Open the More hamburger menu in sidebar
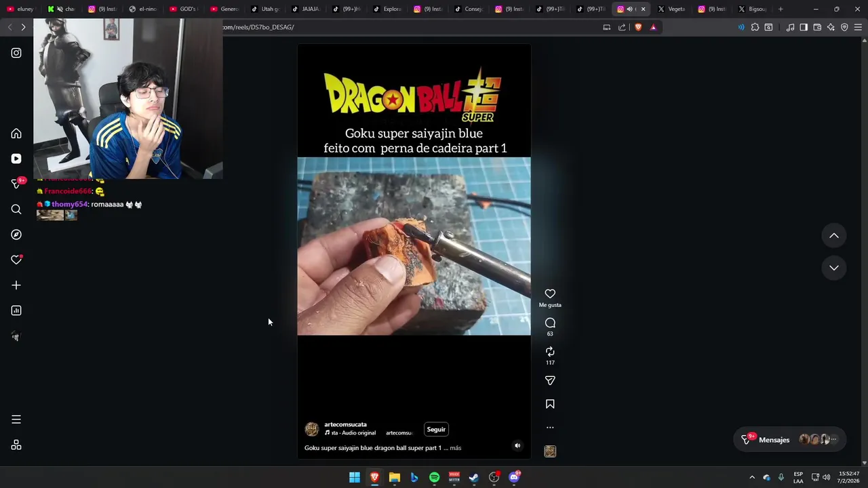 pyautogui.click(x=16, y=420)
